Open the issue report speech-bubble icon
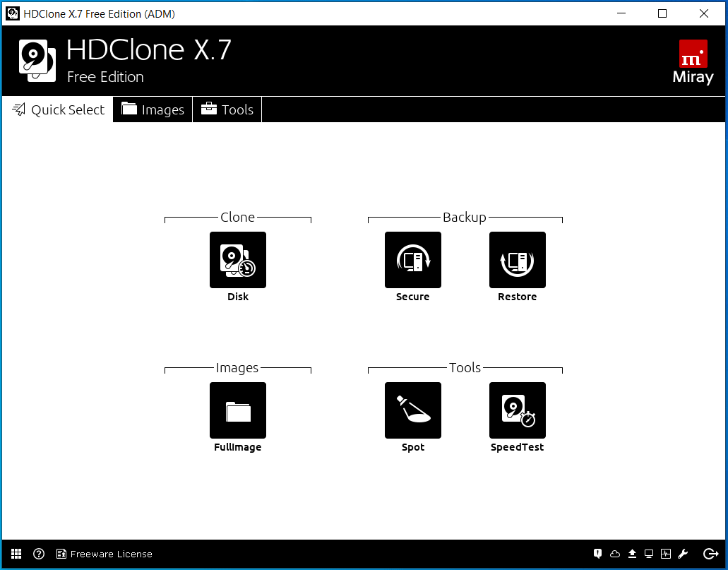Screen dimensions: 728x570 point(597,554)
